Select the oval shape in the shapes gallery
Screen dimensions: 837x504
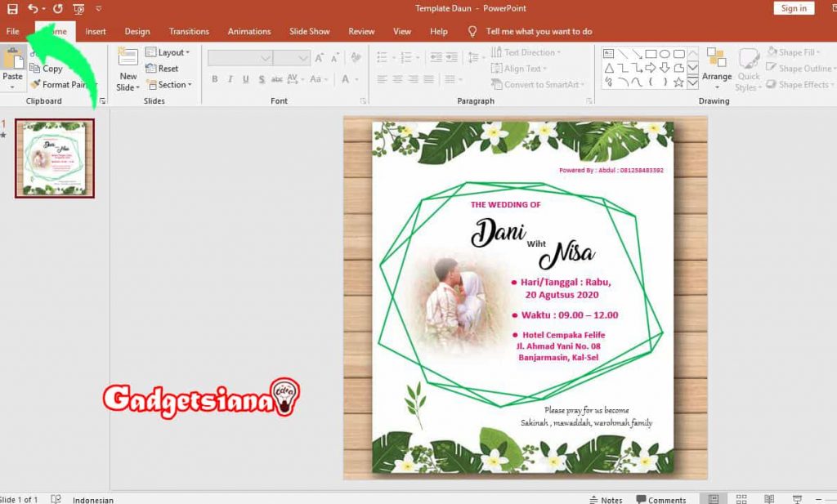pos(665,54)
